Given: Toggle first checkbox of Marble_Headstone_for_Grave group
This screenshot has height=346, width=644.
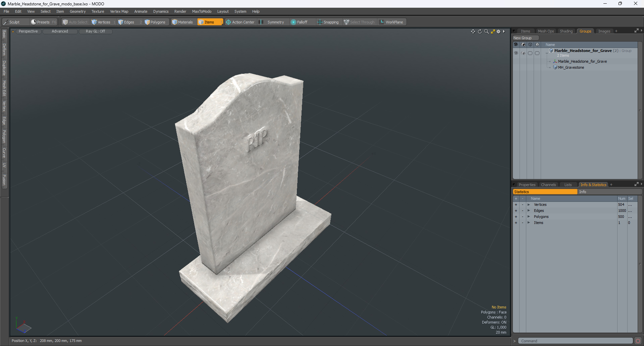Looking at the screenshot, I should pyautogui.click(x=530, y=53).
